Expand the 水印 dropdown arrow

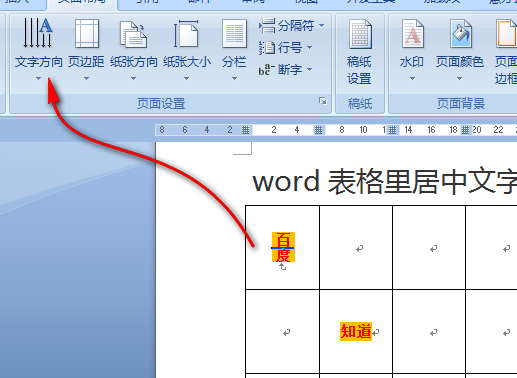pyautogui.click(x=412, y=79)
